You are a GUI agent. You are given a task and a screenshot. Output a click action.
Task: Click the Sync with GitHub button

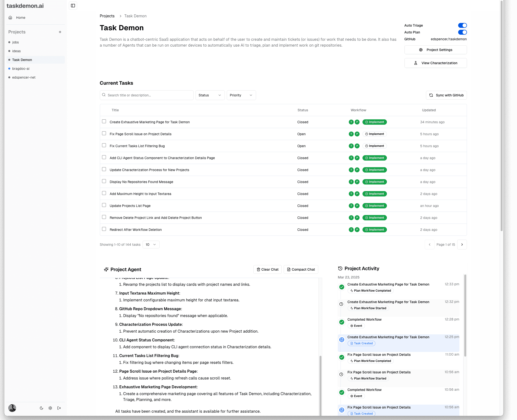446,95
